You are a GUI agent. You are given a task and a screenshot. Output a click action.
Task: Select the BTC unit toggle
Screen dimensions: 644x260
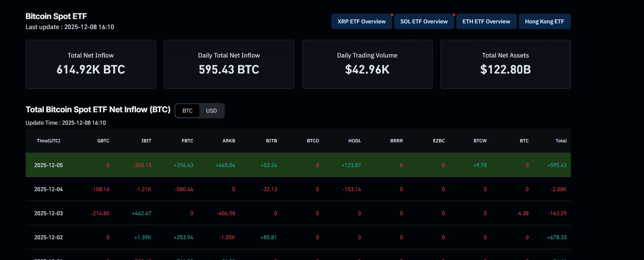pos(187,111)
